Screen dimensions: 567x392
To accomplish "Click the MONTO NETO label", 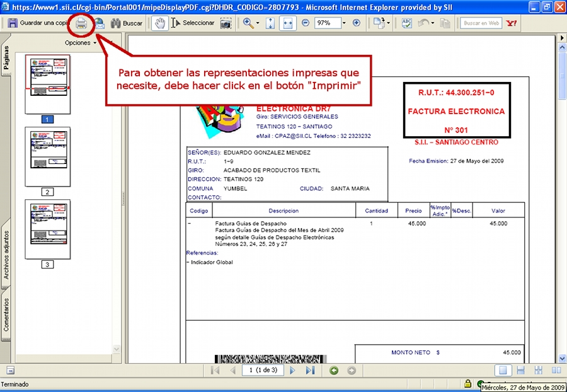I will pyautogui.click(x=411, y=352).
